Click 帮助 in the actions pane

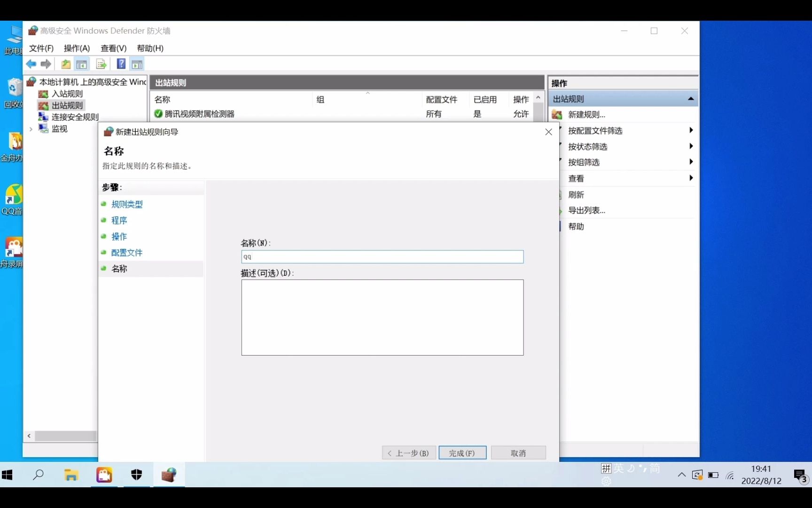click(576, 226)
